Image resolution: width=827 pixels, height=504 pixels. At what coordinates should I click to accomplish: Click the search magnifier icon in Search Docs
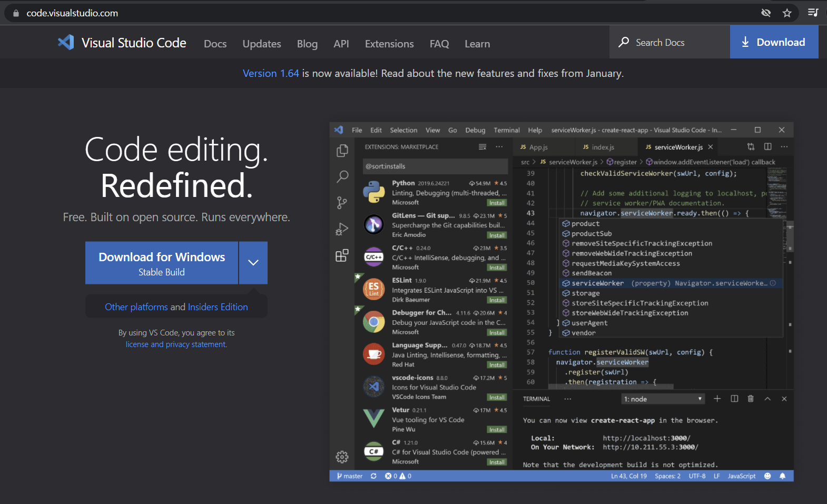coord(624,42)
